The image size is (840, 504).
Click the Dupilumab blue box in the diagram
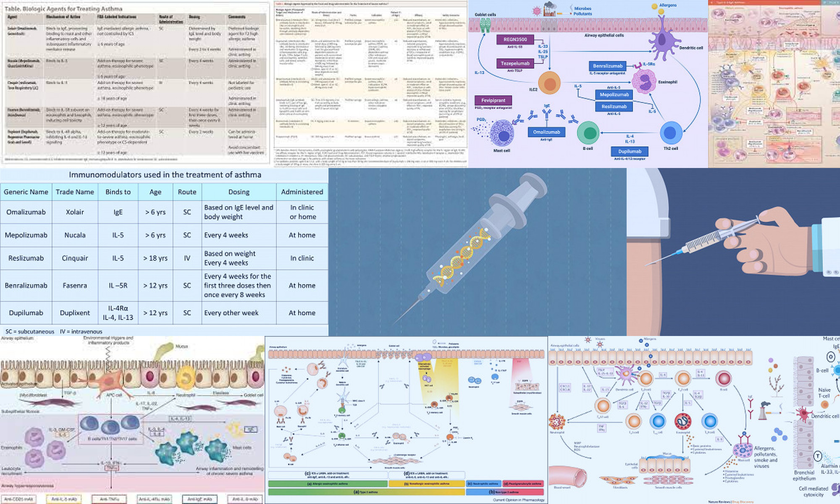tap(630, 152)
